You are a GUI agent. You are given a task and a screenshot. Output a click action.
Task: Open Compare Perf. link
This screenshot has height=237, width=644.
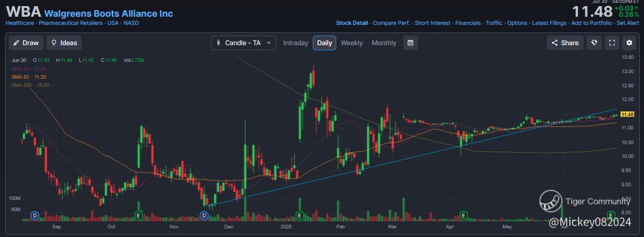point(392,23)
